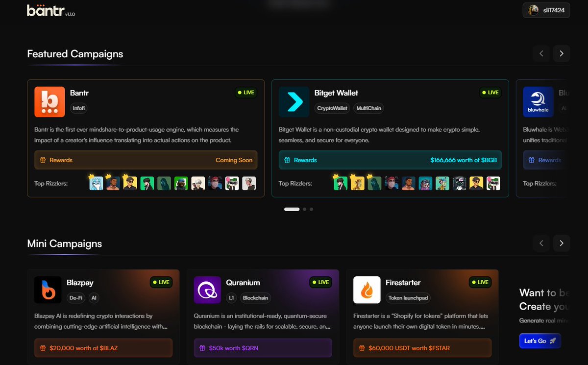Click Bitget Wallet $166,666 rewards bar
Screen dimensions: 588x365
click(390, 160)
